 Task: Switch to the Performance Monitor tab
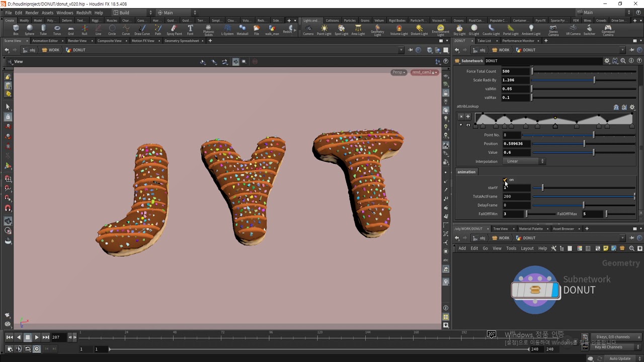pyautogui.click(x=518, y=41)
